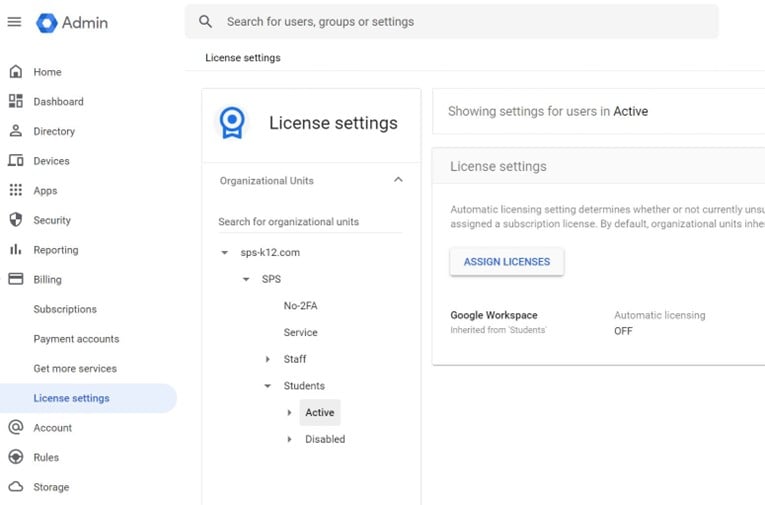Click the Account at-sign icon

[x=16, y=427]
